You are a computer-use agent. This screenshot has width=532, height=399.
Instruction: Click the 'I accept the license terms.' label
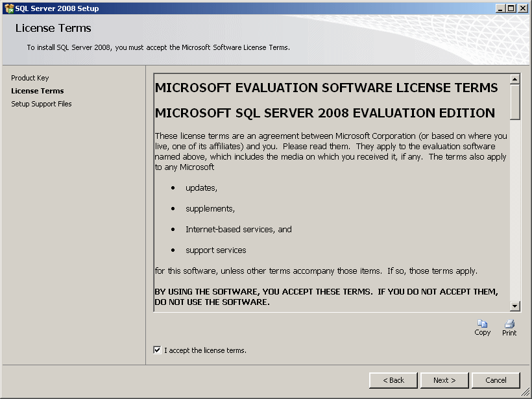pos(205,350)
